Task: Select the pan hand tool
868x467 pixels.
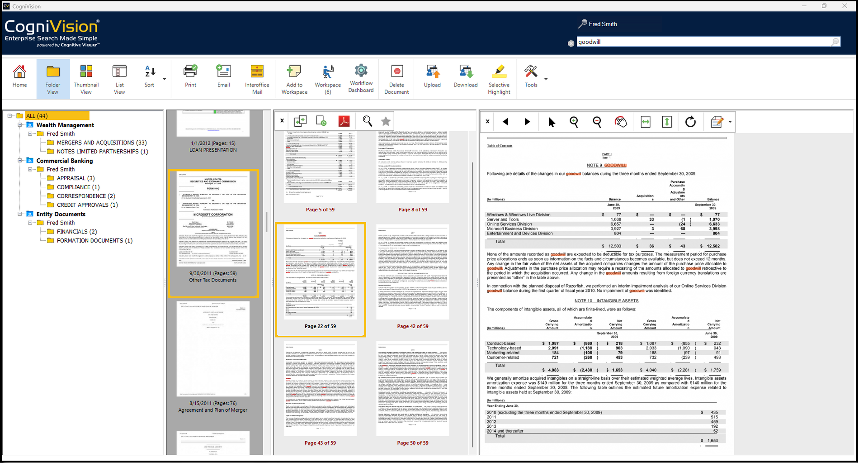Action: point(621,122)
